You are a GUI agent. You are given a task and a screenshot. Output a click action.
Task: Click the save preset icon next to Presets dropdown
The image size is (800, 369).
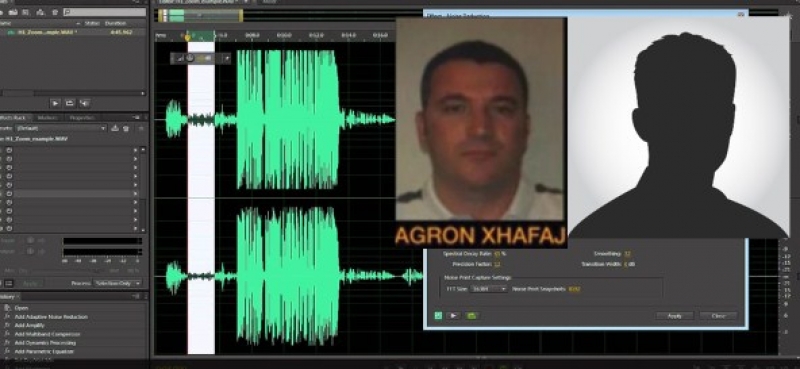[x=115, y=128]
